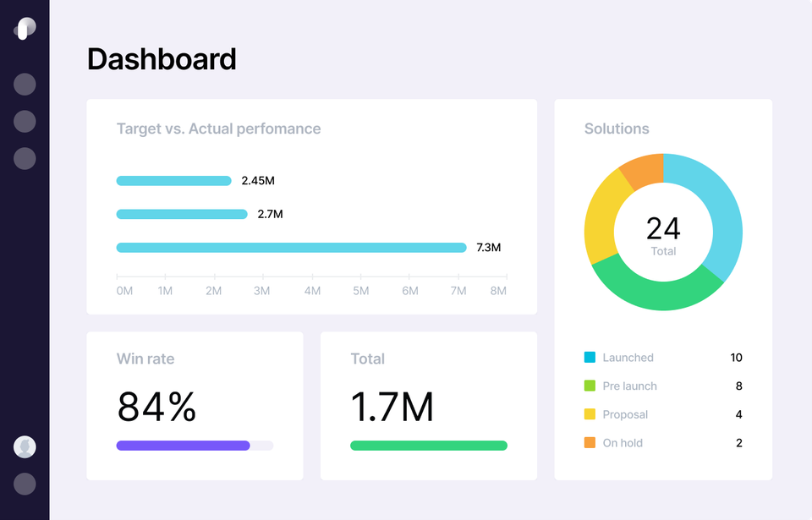Switch to the Solutions panel

[616, 129]
